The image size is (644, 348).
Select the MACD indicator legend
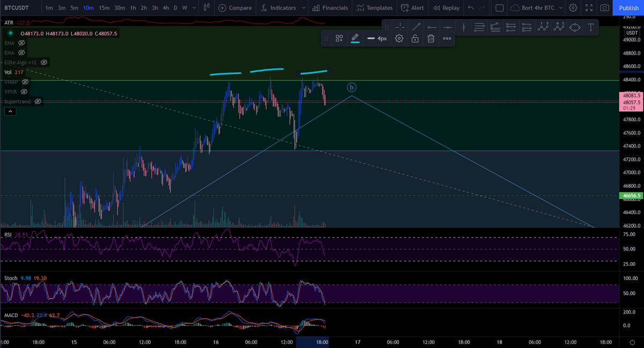point(32,315)
